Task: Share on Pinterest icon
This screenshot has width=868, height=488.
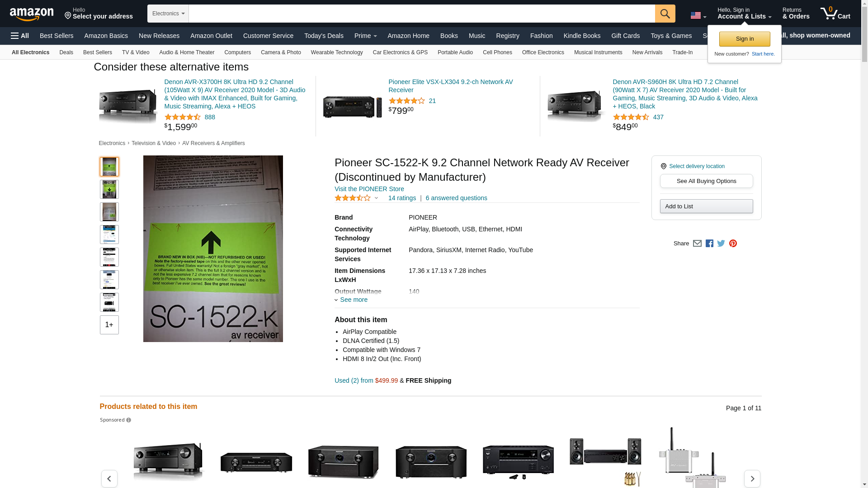Action: [x=733, y=244]
